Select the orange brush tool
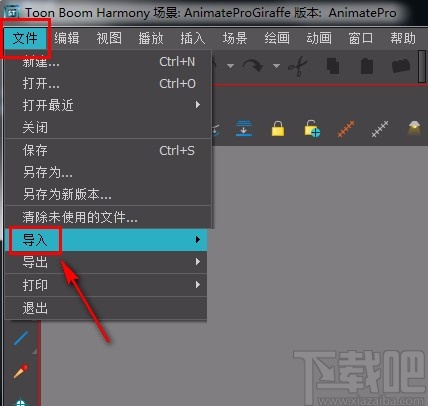This screenshot has height=406, width=428. (21, 371)
